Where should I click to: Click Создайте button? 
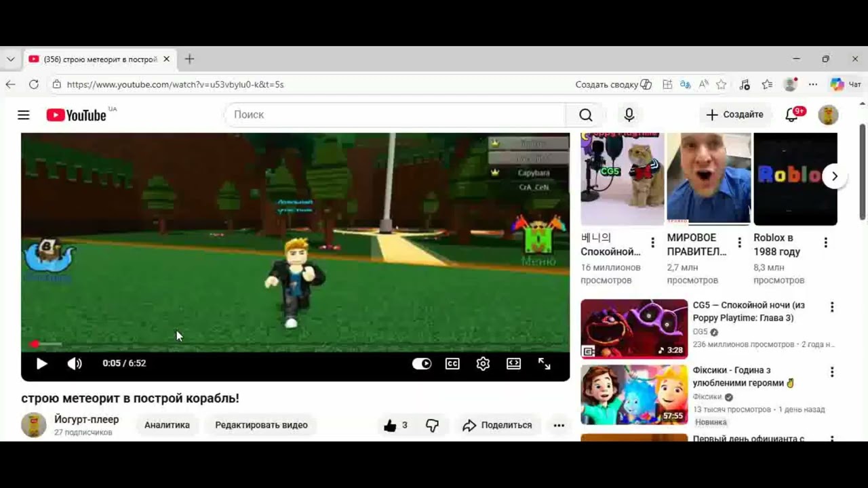pos(735,115)
